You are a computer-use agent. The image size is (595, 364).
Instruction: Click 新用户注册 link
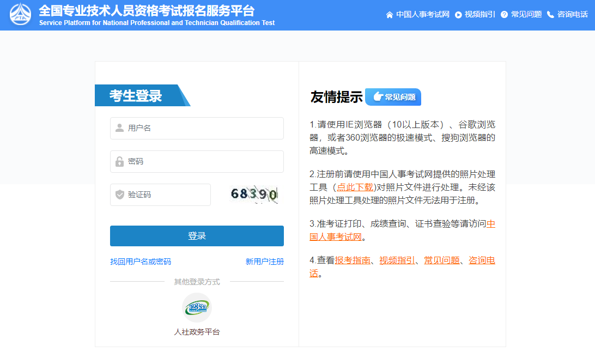[264, 262]
